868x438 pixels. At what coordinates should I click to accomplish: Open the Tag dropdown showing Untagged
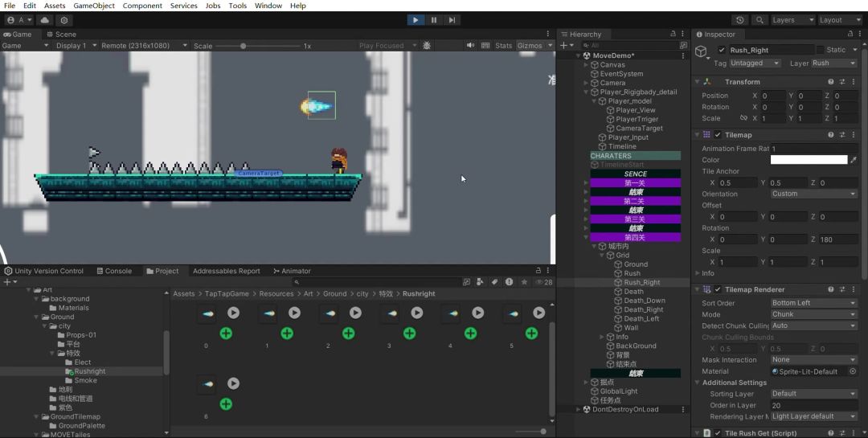755,63
